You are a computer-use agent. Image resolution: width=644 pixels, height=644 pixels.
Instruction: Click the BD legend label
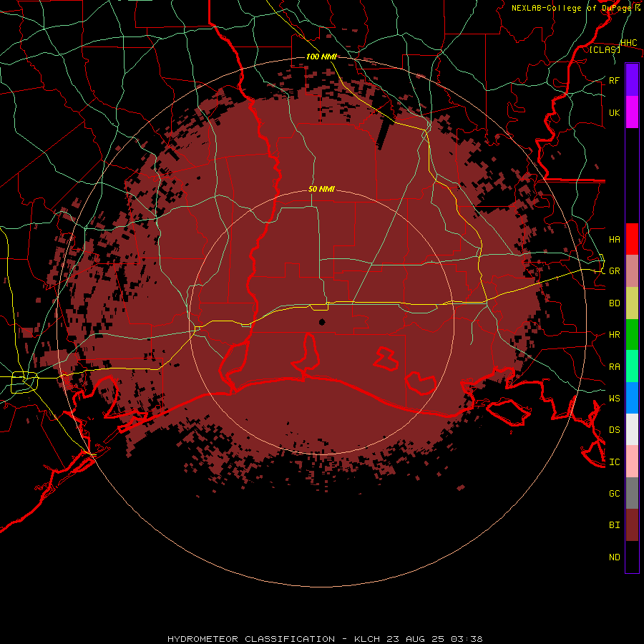(614, 303)
